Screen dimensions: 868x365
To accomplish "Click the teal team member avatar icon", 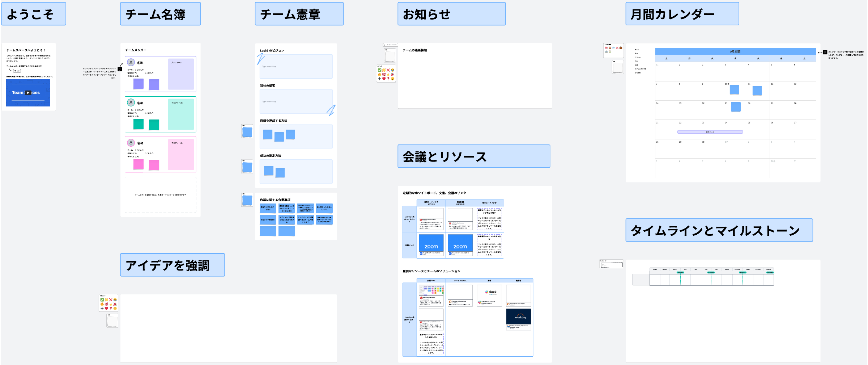I will [x=131, y=102].
